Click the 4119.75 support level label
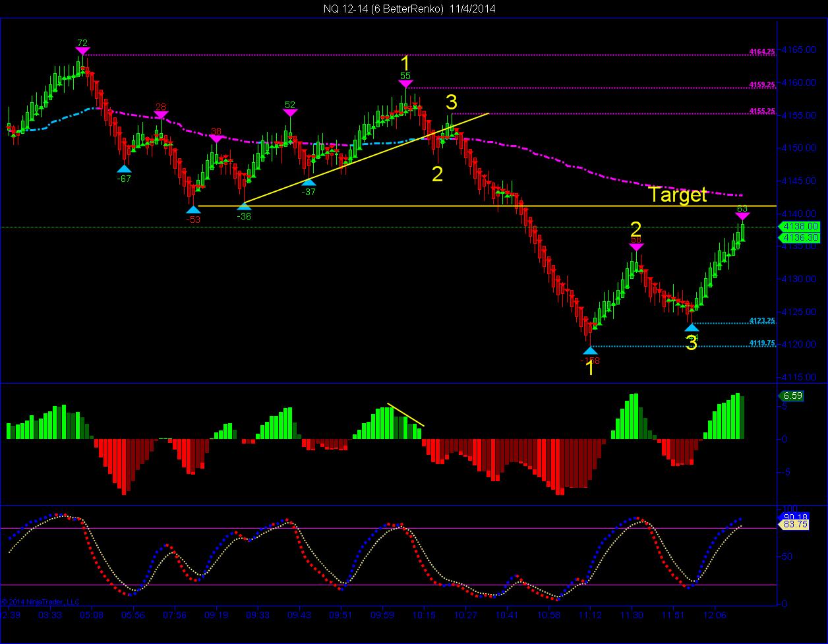Viewport: 828px width, 644px height. click(762, 343)
